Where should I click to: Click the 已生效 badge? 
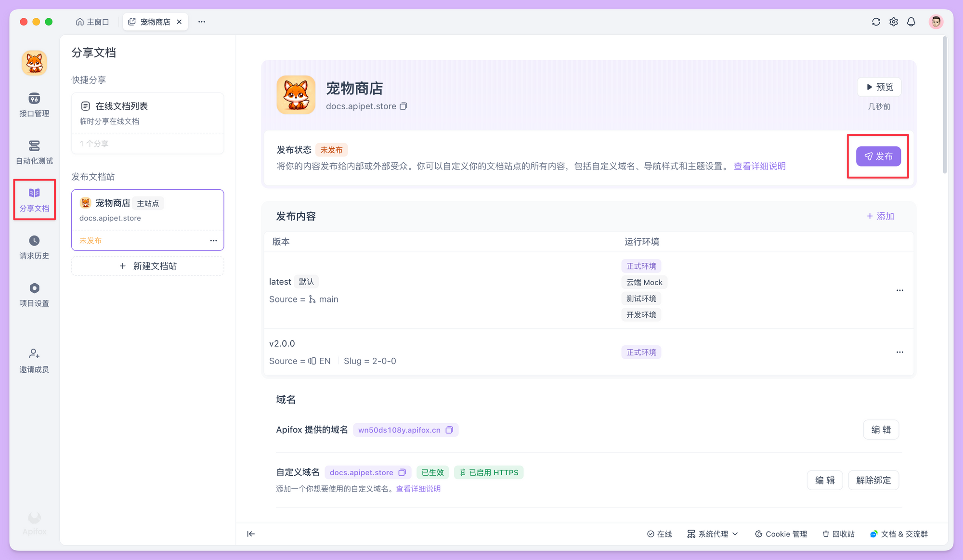[432, 472]
